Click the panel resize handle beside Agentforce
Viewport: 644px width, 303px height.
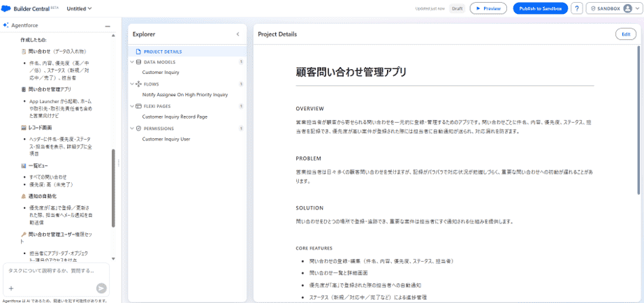point(119,163)
